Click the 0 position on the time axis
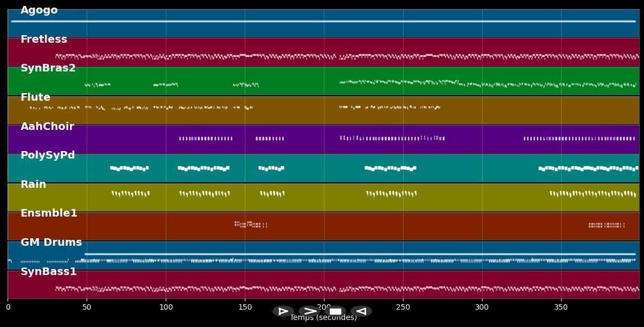This screenshot has width=644, height=327. [x=8, y=306]
